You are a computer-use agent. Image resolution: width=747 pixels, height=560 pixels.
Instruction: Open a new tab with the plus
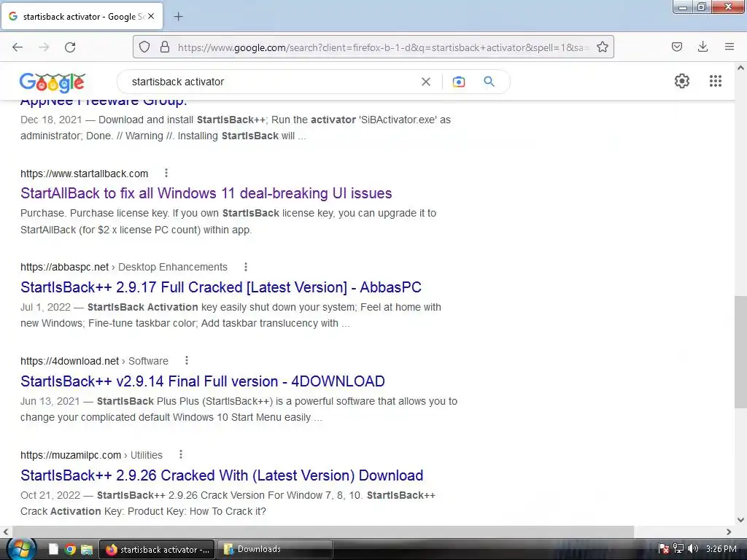pyautogui.click(x=178, y=17)
